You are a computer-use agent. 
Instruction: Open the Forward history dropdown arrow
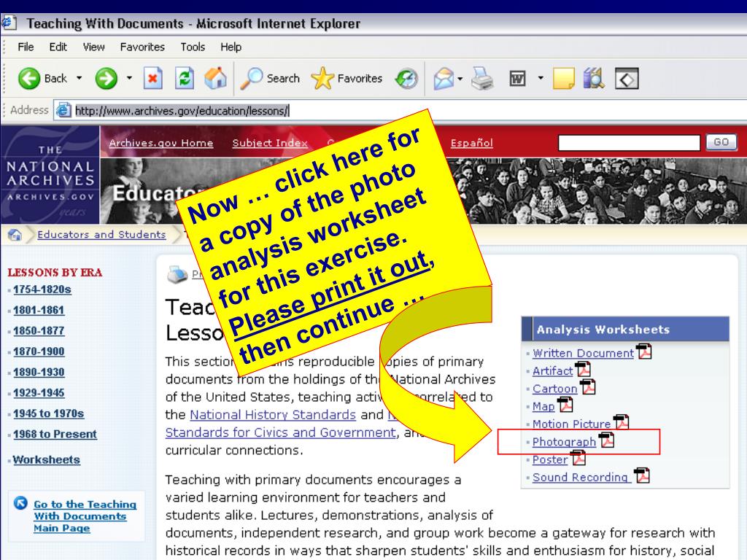pos(129,78)
